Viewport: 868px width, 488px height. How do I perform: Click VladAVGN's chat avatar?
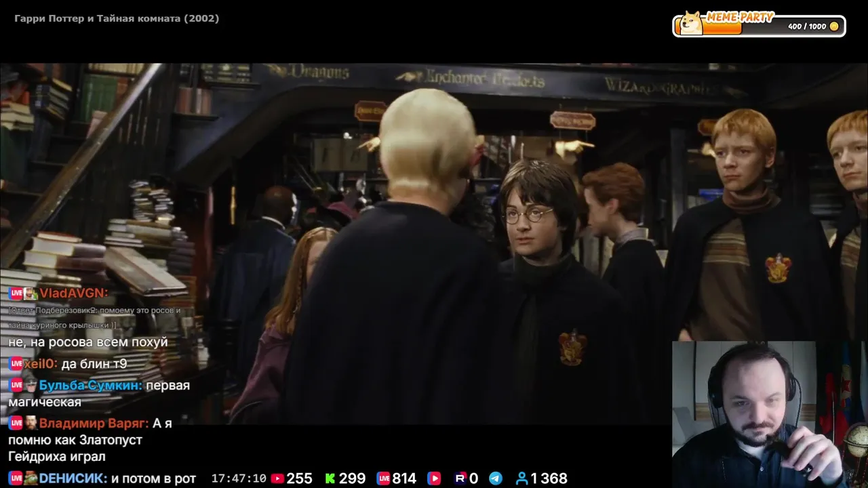[31, 293]
